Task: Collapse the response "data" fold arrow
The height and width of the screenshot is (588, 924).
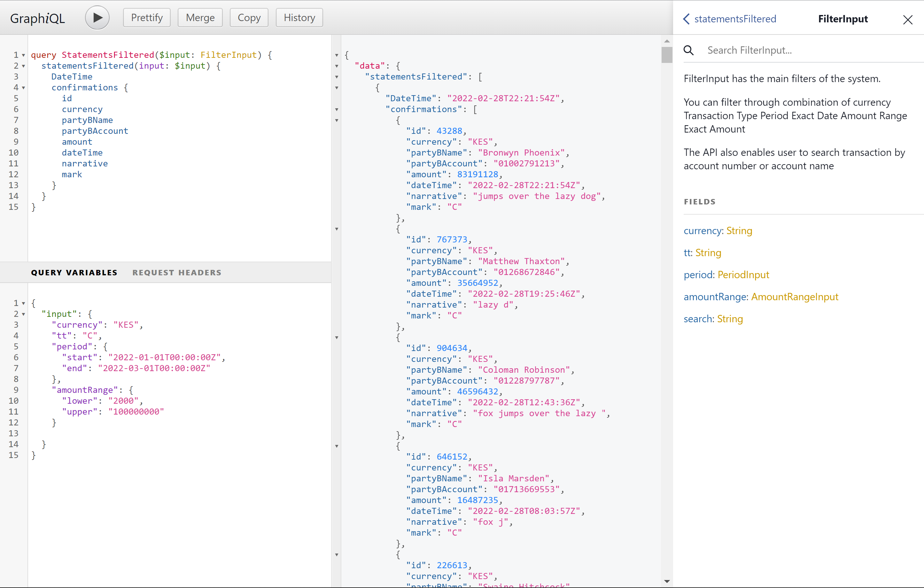Action: (337, 66)
